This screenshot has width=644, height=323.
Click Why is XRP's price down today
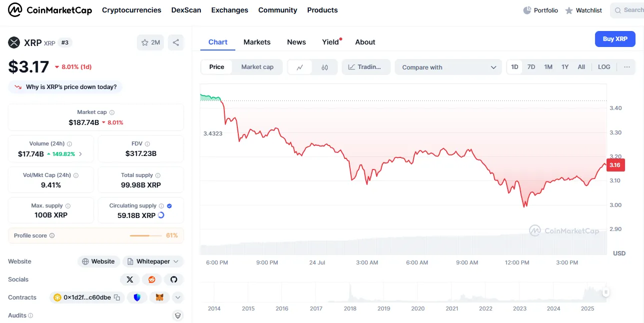tap(65, 87)
